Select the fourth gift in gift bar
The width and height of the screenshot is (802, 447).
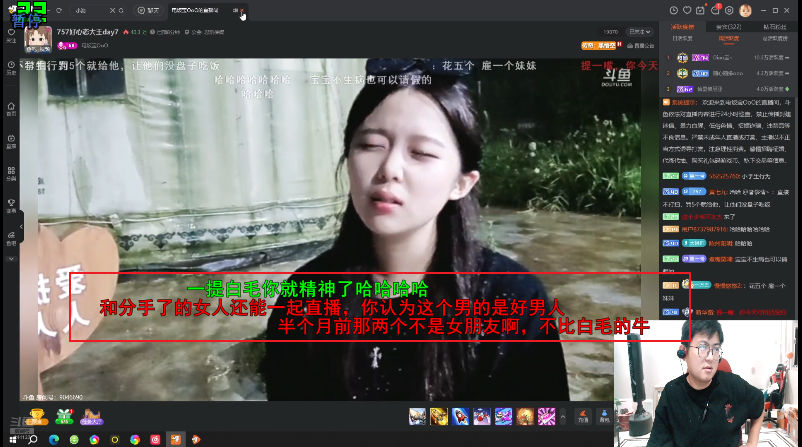pos(482,416)
